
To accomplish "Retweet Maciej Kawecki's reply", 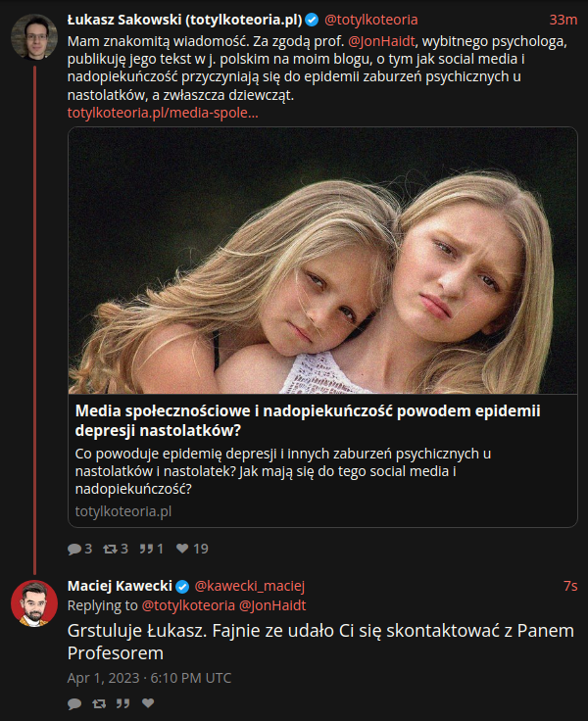I will click(x=98, y=703).
